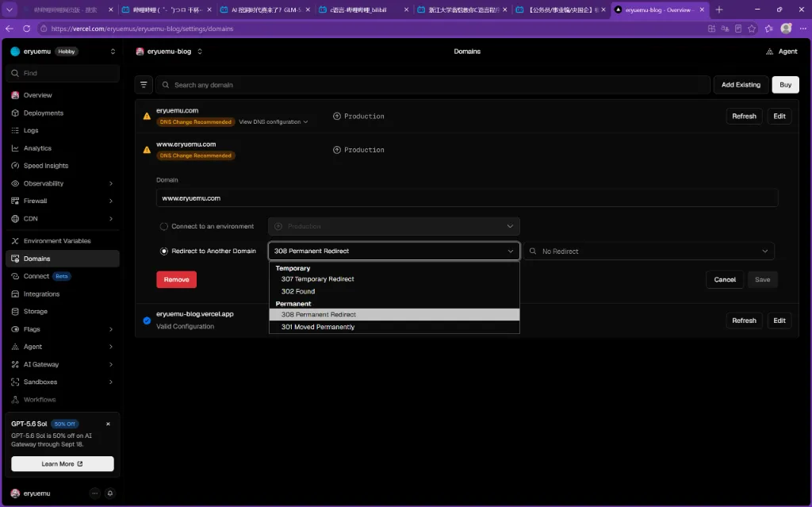Open Workflows in the sidebar
812x507 pixels.
63,400
